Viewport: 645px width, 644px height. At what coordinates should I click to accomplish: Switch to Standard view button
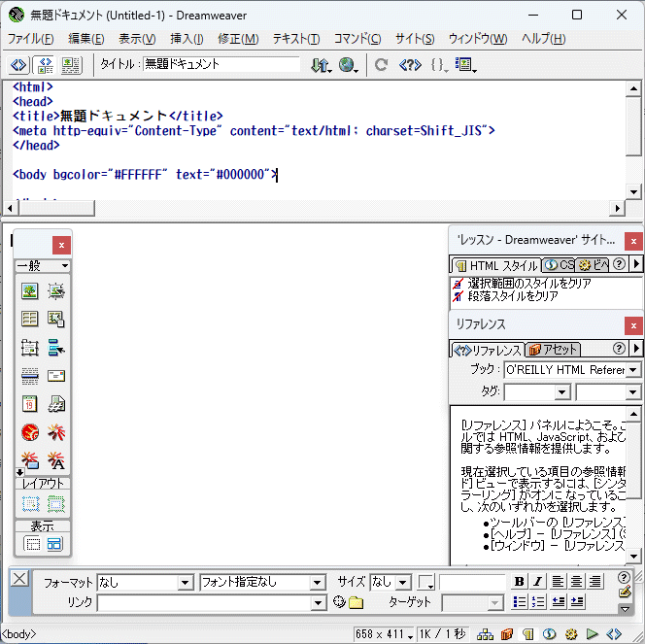pos(32,543)
